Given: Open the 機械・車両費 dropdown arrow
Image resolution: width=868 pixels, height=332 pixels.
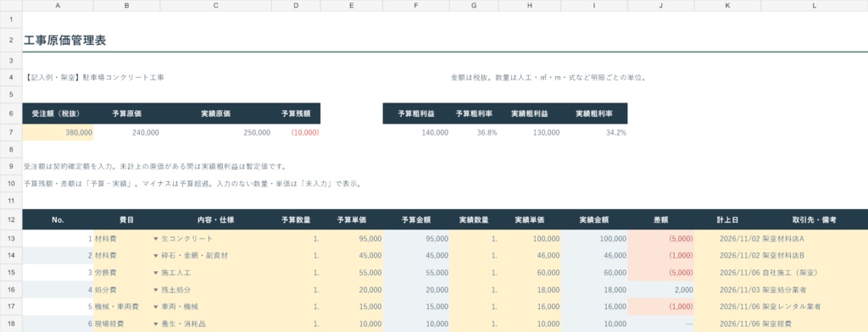Looking at the screenshot, I should 156,307.
